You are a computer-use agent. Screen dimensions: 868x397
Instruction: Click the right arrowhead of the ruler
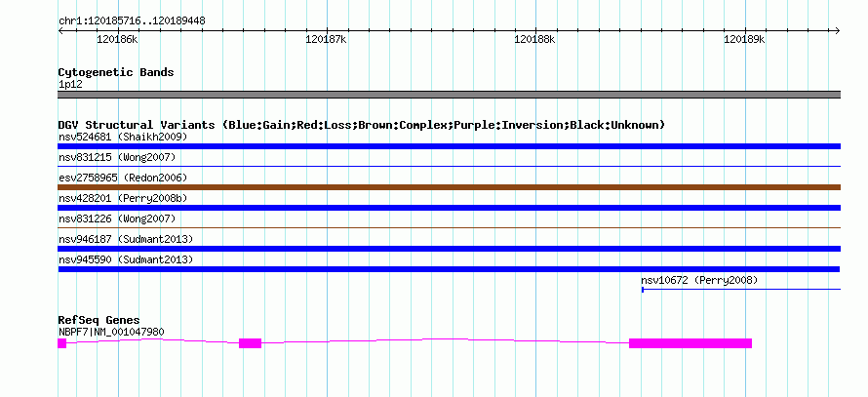pyautogui.click(x=838, y=30)
